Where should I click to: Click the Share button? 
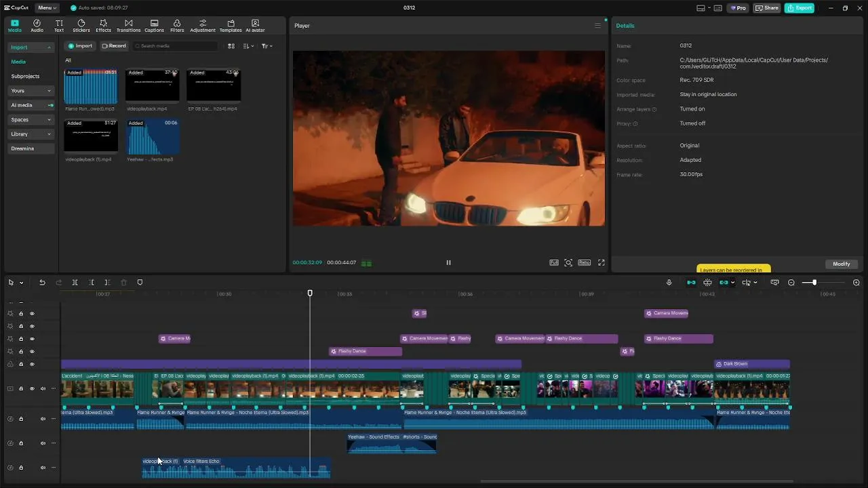pos(767,8)
